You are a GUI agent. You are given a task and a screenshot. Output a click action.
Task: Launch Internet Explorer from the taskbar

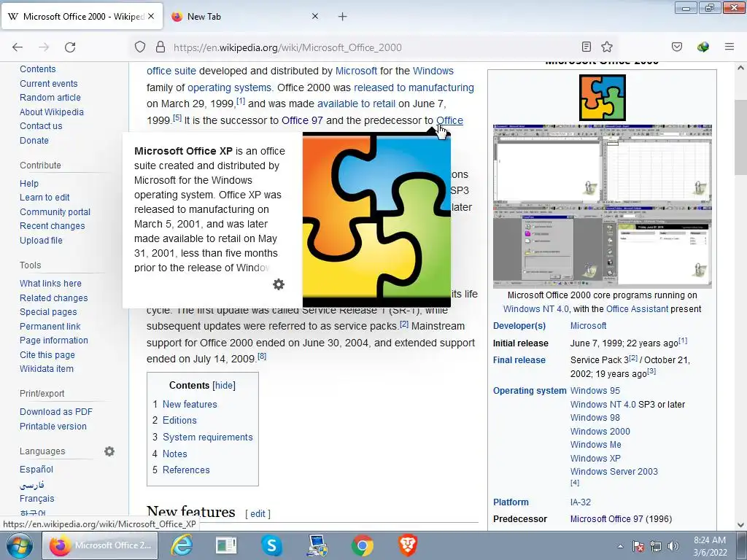tap(182, 545)
